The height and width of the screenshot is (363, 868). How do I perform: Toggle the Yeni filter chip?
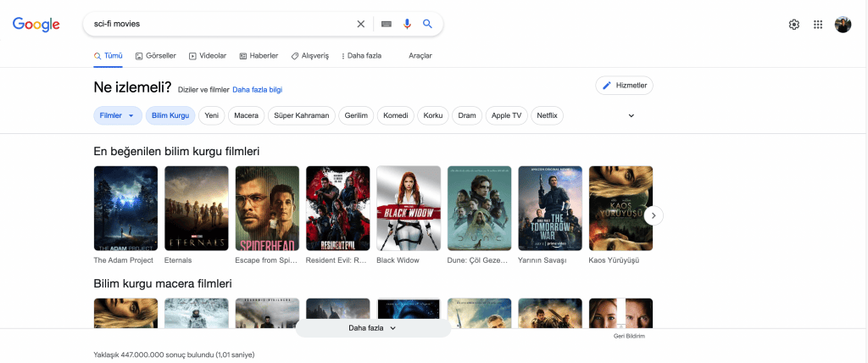coord(211,116)
